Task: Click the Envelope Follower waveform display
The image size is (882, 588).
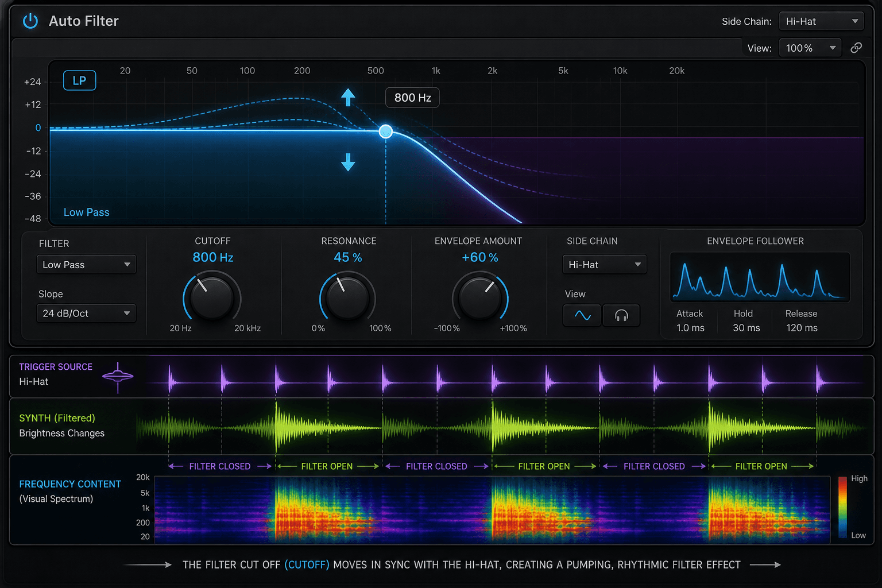Action: [x=760, y=277]
